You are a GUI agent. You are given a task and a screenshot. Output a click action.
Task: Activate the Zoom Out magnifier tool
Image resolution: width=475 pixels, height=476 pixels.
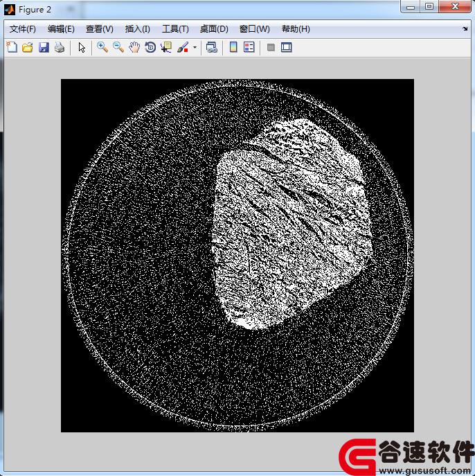point(118,47)
